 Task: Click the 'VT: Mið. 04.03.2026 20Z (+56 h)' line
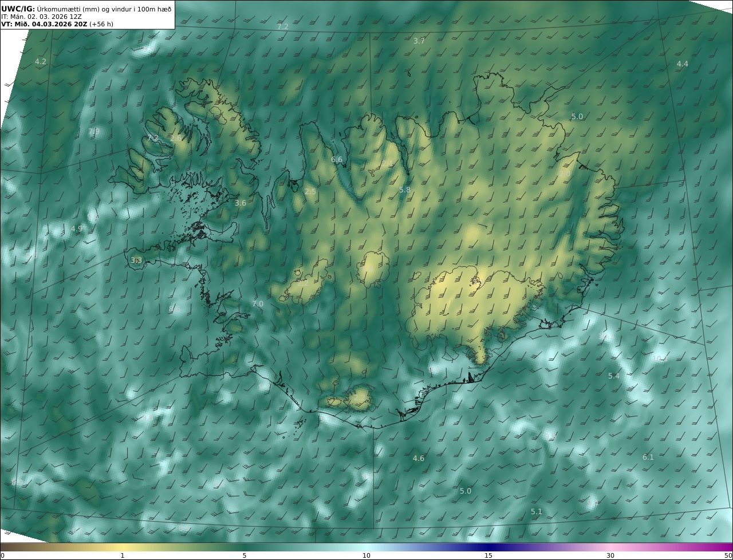click(56, 25)
